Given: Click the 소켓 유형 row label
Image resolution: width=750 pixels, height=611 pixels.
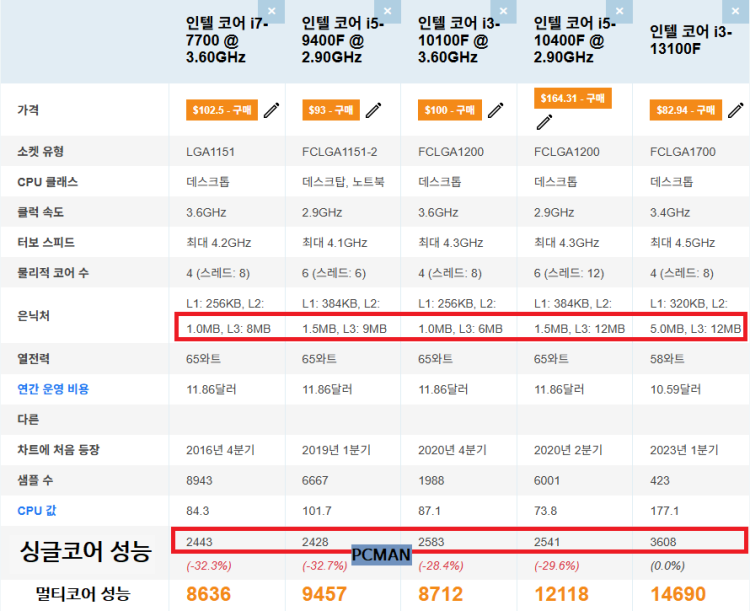Looking at the screenshot, I should pos(41,152).
